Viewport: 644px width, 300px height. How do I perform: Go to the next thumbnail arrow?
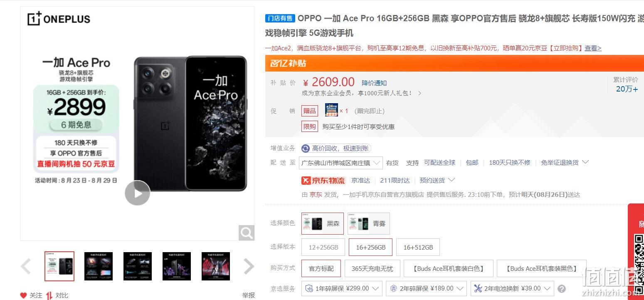249,266
